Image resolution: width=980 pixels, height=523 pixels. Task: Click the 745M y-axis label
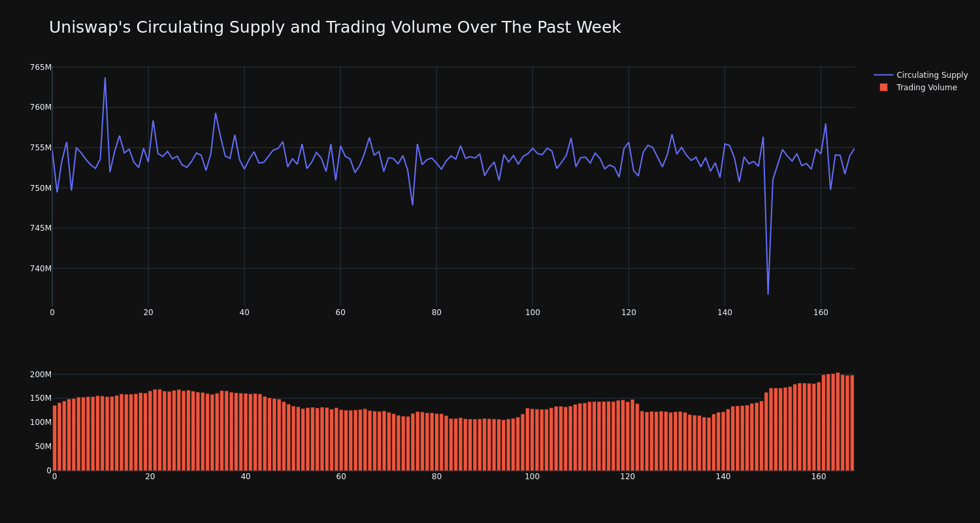click(x=41, y=228)
